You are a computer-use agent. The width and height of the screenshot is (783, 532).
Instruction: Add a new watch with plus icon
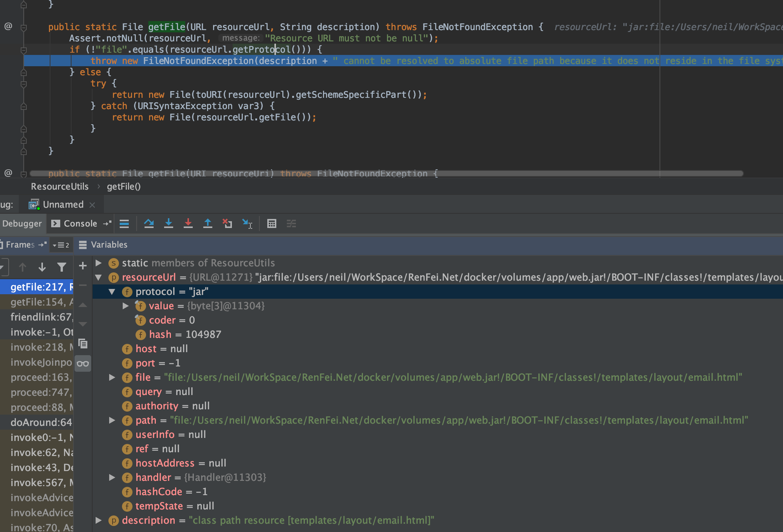pyautogui.click(x=83, y=266)
